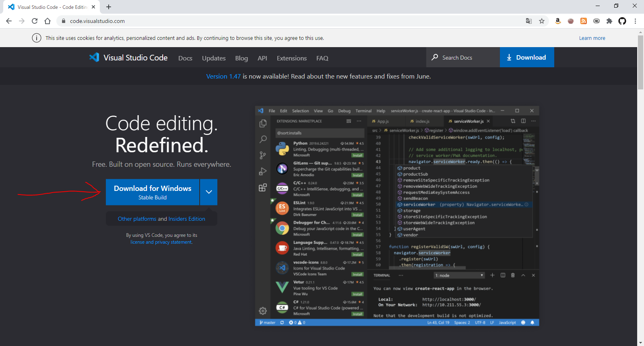
Task: Follow the Version 1.47 link
Action: coord(223,76)
